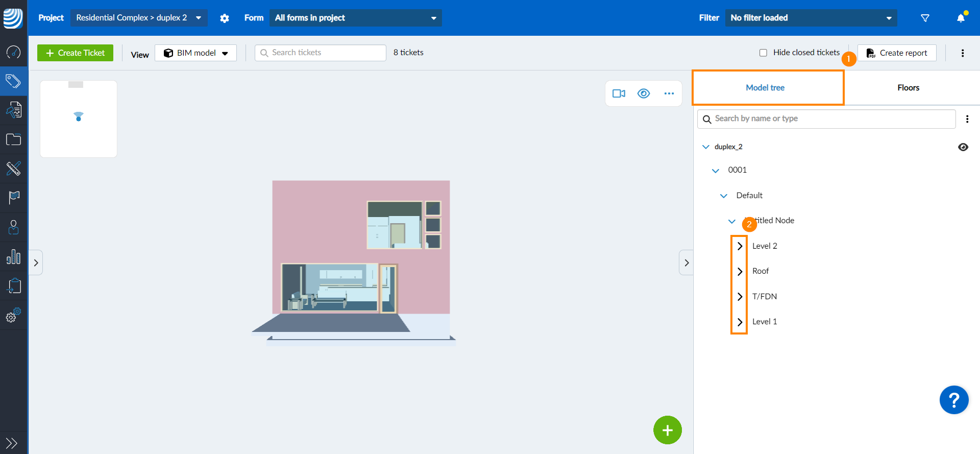Viewport: 980px width, 454px height.
Task: Click the Create report button
Action: click(x=897, y=53)
